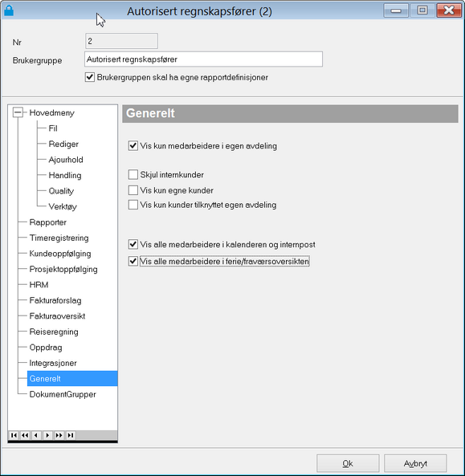
Task: Check 'Vis kun egne kunder' option
Action: click(x=133, y=190)
